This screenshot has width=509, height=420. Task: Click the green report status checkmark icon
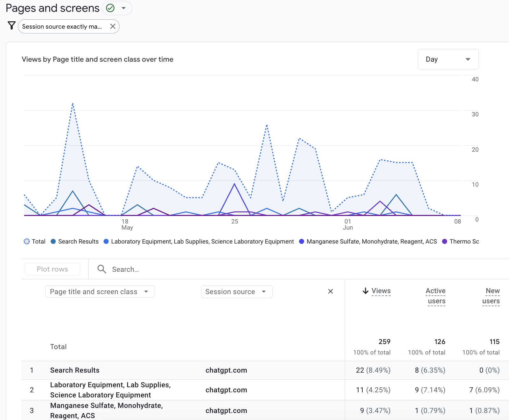pyautogui.click(x=110, y=8)
